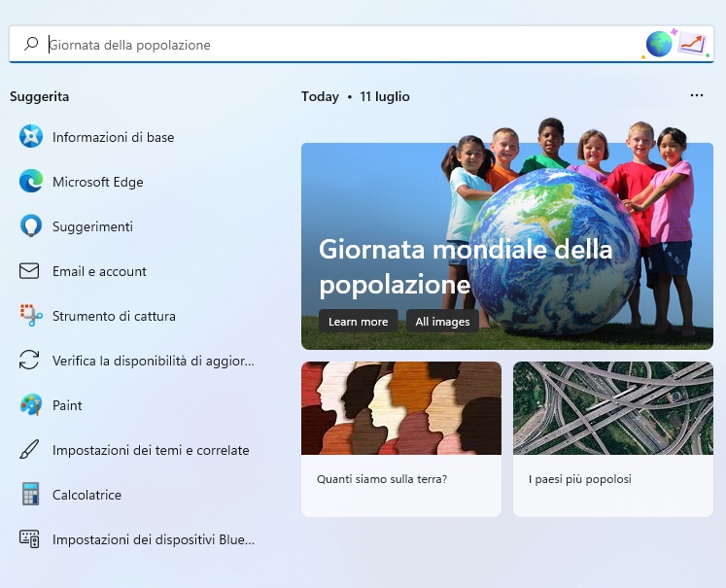Click the All images button

tap(442, 322)
